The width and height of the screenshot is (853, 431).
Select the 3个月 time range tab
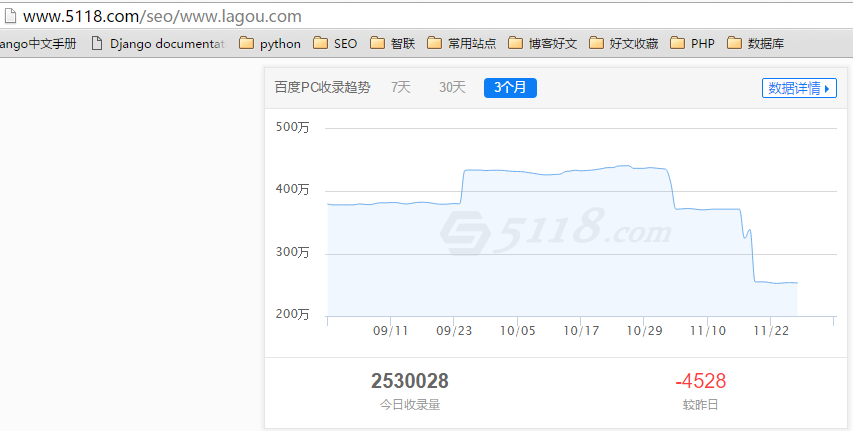pos(510,88)
